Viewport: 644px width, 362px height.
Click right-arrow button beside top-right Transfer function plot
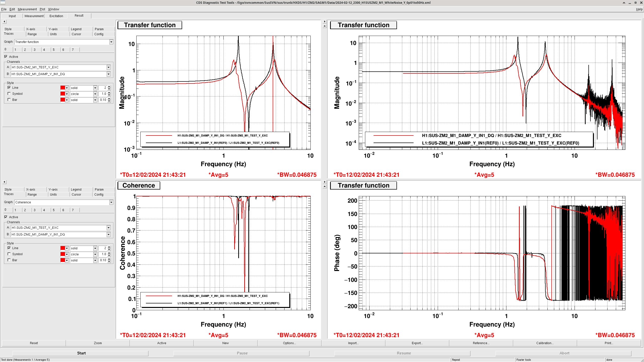tap(325, 22)
